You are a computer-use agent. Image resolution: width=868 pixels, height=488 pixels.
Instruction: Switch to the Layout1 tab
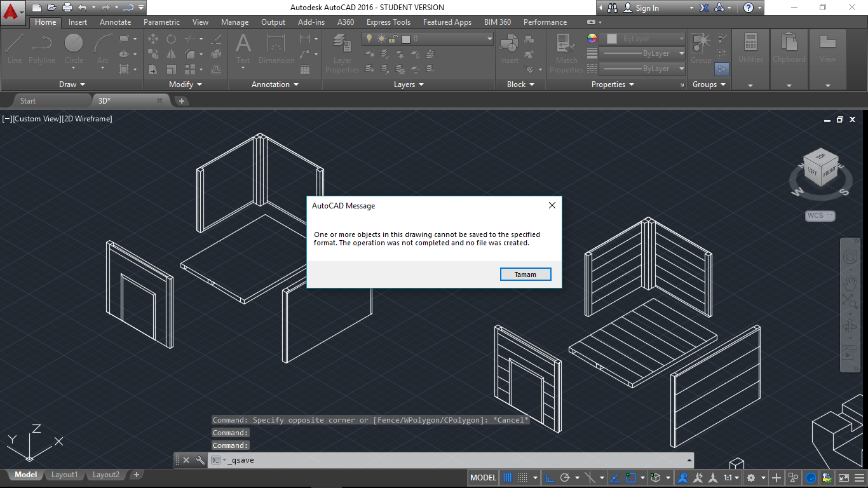(x=65, y=475)
